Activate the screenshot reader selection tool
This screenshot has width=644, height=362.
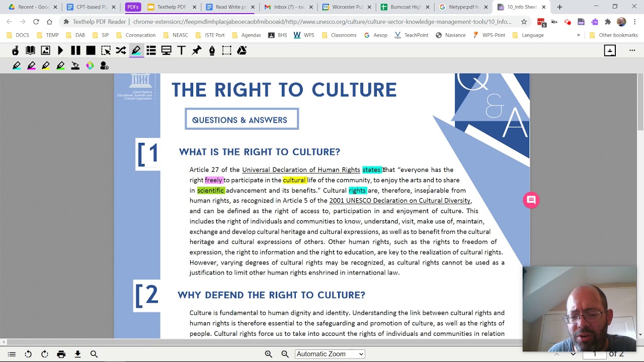106,50
